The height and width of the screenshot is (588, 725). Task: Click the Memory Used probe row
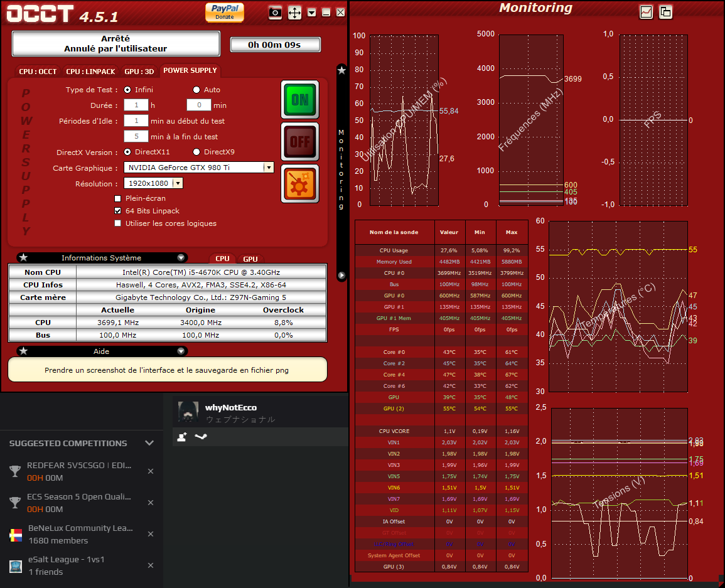441,262
